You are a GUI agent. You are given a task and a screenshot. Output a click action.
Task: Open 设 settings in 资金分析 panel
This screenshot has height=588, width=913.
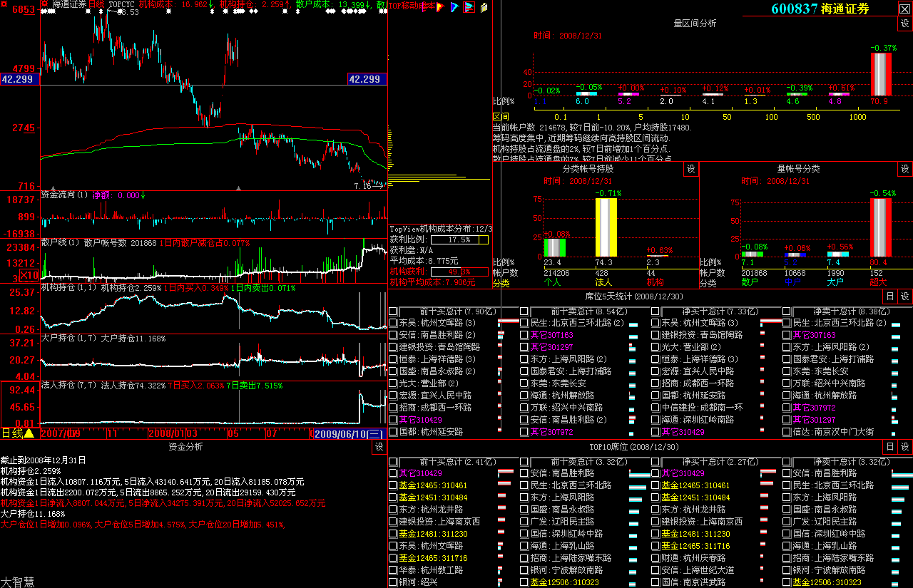378,447
